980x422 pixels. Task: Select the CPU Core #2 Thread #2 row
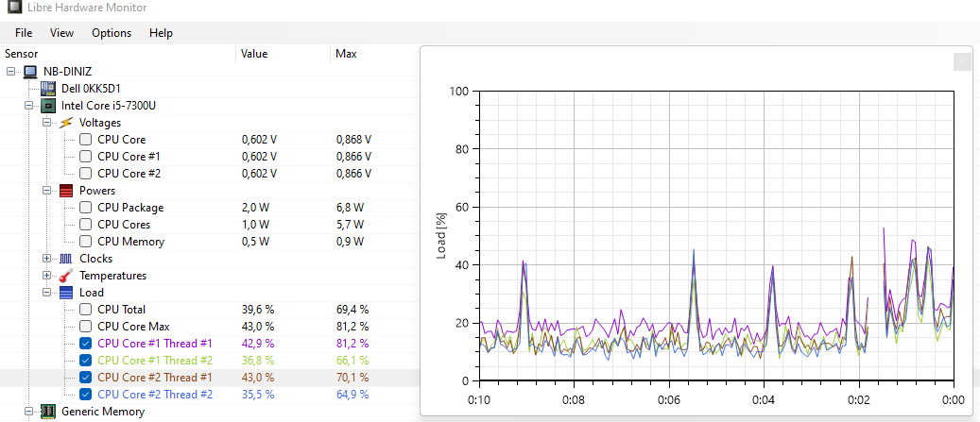coord(155,395)
